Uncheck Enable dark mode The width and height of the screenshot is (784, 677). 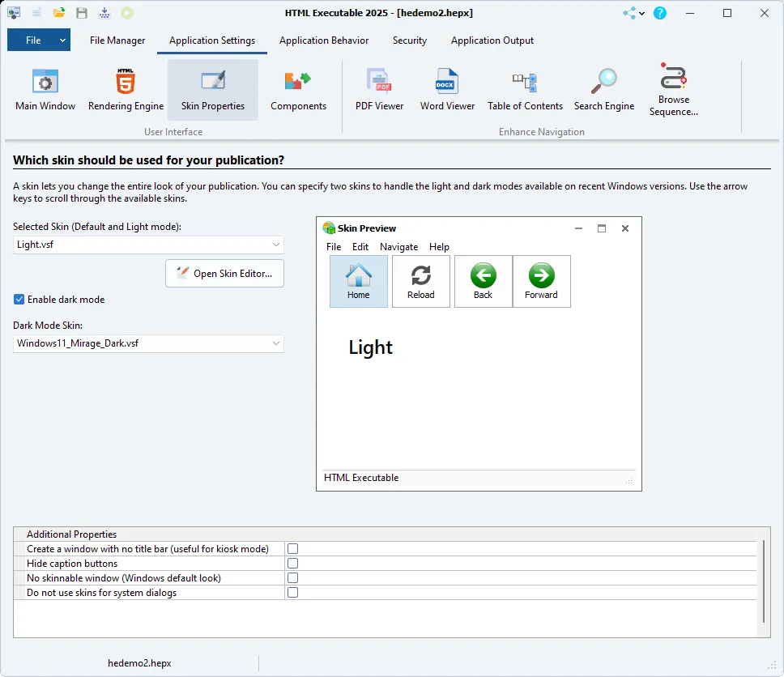19,300
